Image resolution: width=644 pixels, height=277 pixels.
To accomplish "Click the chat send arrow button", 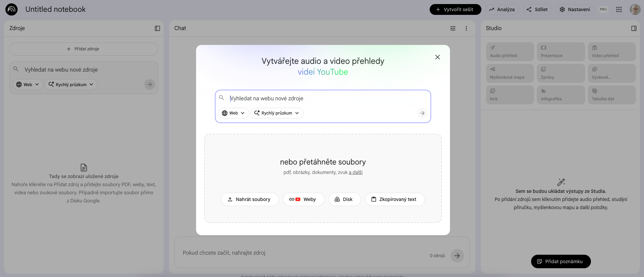I will tap(457, 256).
